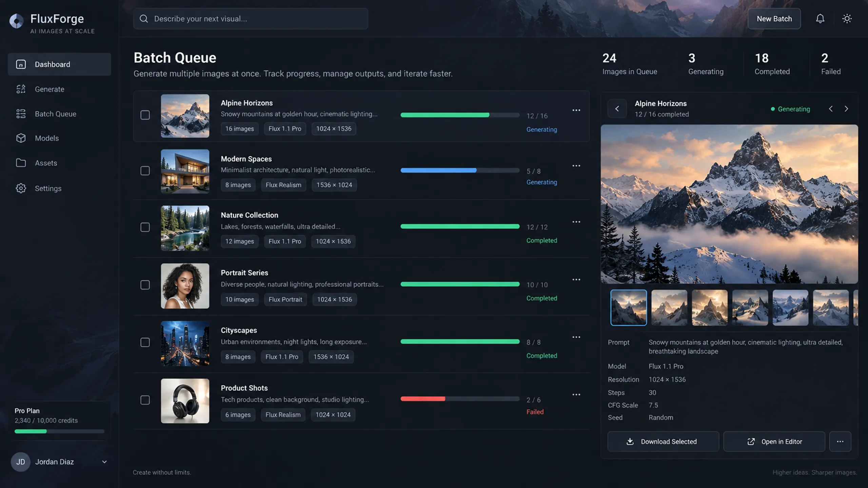Click the search magnifier icon

(144, 19)
